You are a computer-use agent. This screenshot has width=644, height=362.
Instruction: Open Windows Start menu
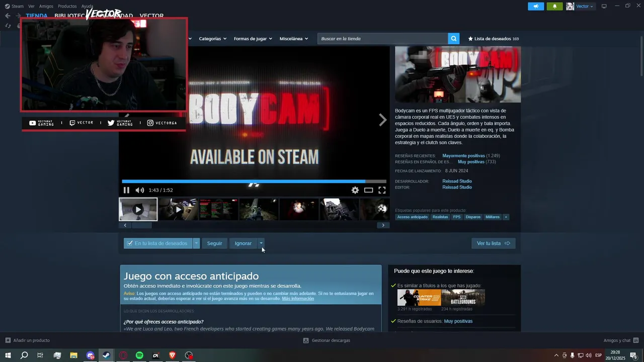pyautogui.click(x=8, y=355)
